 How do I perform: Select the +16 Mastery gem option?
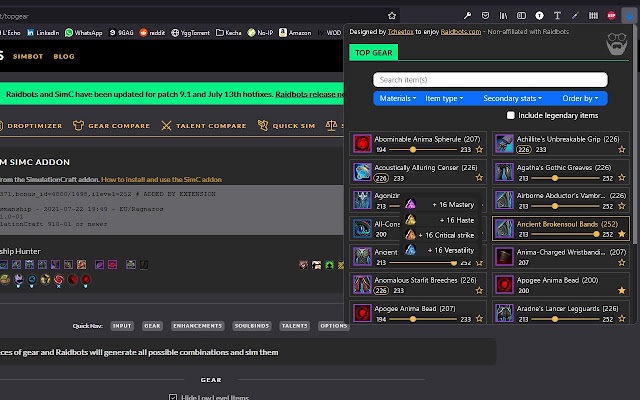(441, 204)
